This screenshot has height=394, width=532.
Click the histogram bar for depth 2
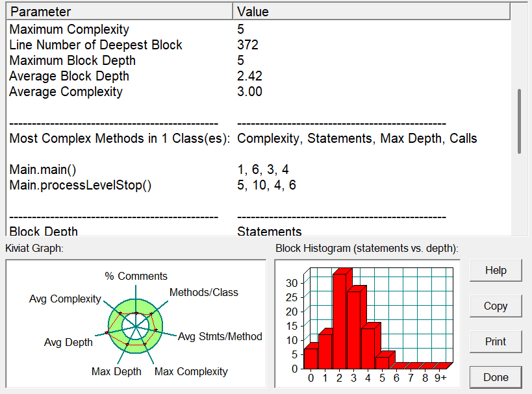coord(340,321)
